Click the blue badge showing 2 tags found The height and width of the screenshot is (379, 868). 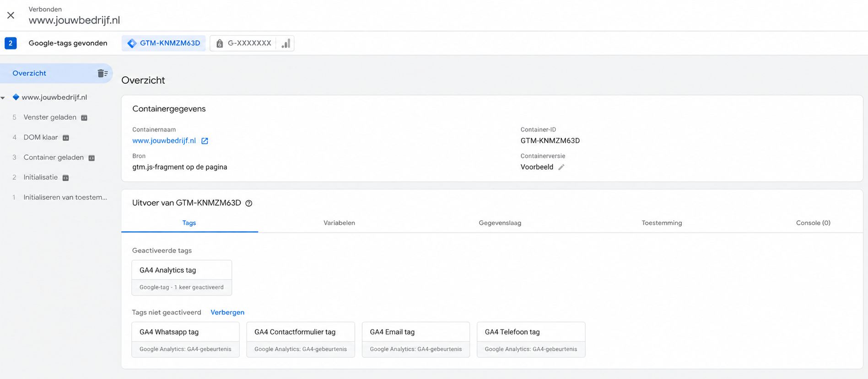coord(11,43)
